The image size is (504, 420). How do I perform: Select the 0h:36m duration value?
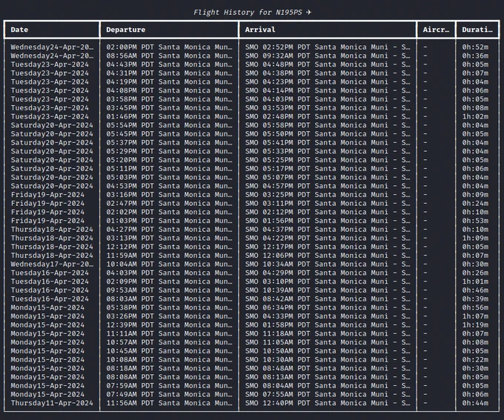pyautogui.click(x=475, y=56)
